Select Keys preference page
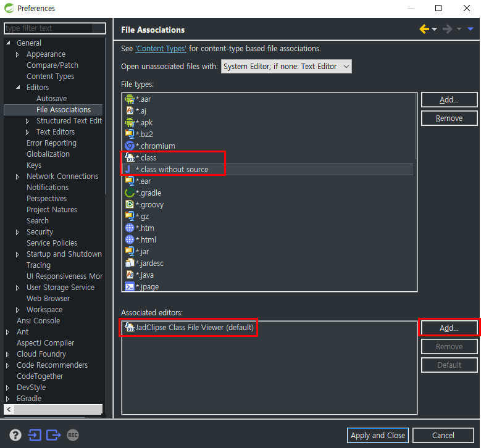This screenshot has height=448, width=481. click(34, 165)
